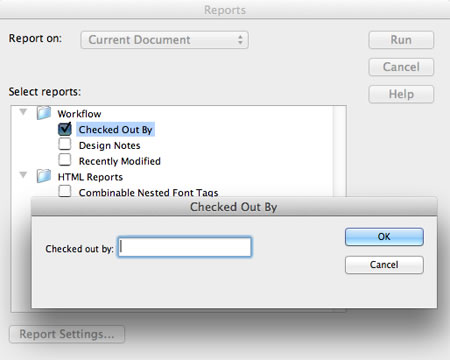
Task: Click the Workflow folder icon
Action: (44, 113)
